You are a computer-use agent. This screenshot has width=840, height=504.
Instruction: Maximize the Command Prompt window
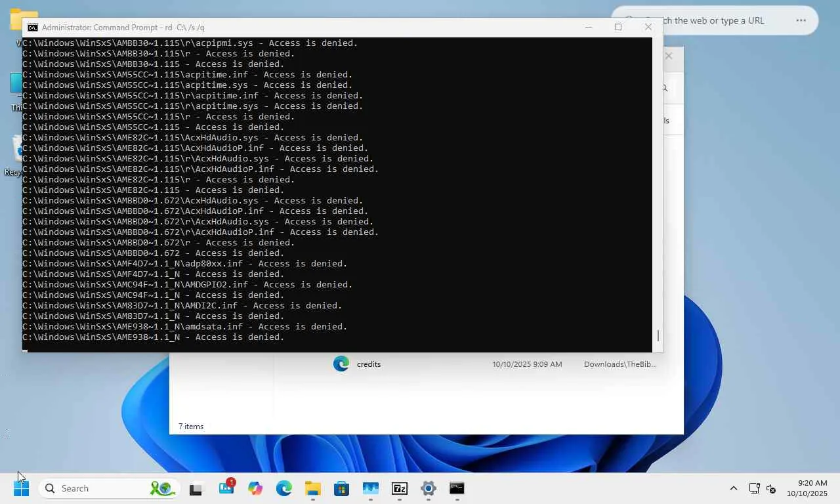point(618,27)
